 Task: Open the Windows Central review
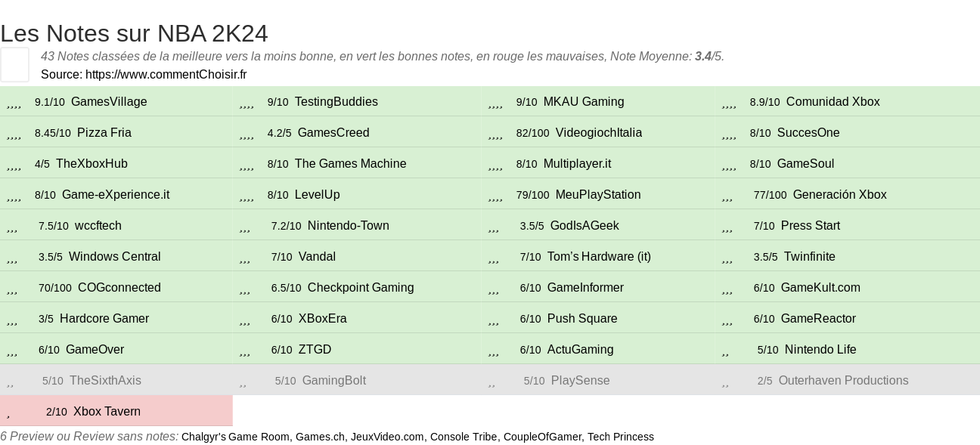115,257
